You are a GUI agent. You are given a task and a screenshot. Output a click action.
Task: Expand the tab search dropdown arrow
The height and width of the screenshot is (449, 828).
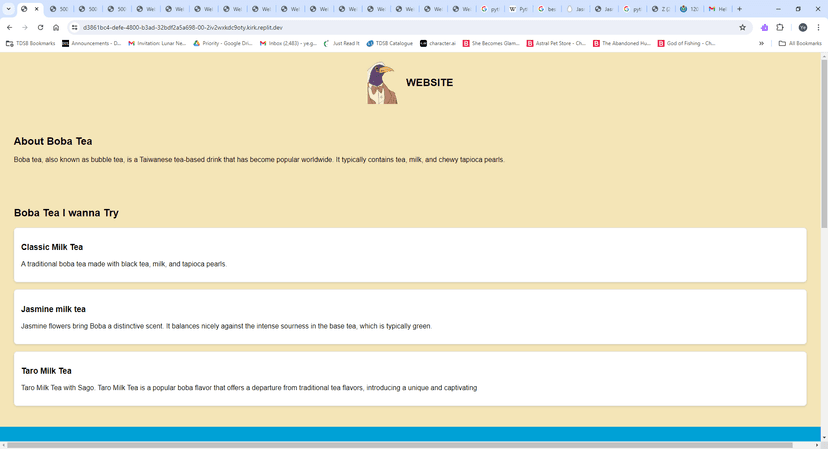click(x=8, y=9)
